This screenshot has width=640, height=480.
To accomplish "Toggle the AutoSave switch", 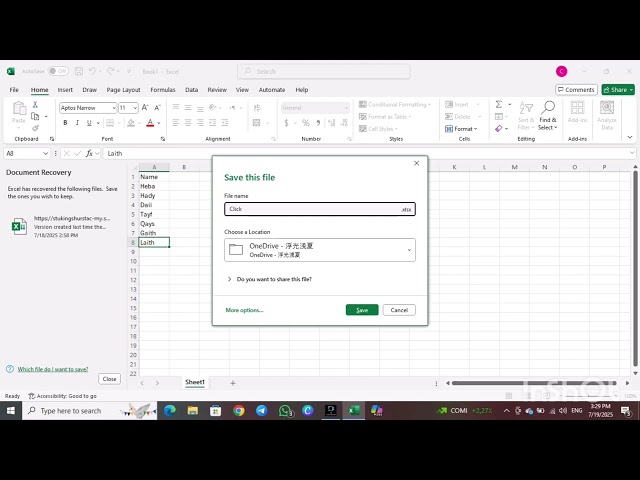I will coord(58,71).
